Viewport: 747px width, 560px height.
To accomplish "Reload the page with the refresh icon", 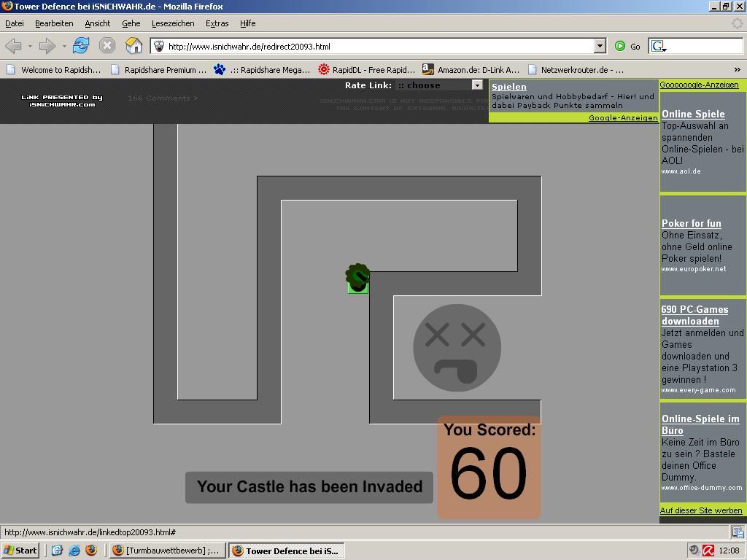I will (81, 46).
